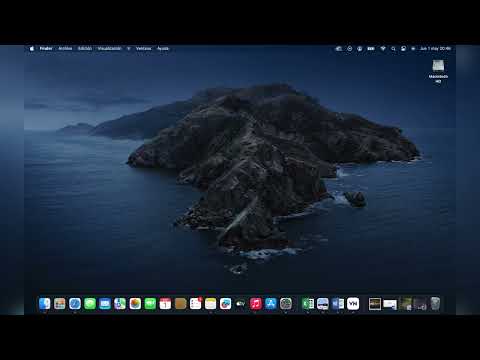The height and width of the screenshot is (360, 480).
Task: Open the Visualización menu
Action: 109,49
